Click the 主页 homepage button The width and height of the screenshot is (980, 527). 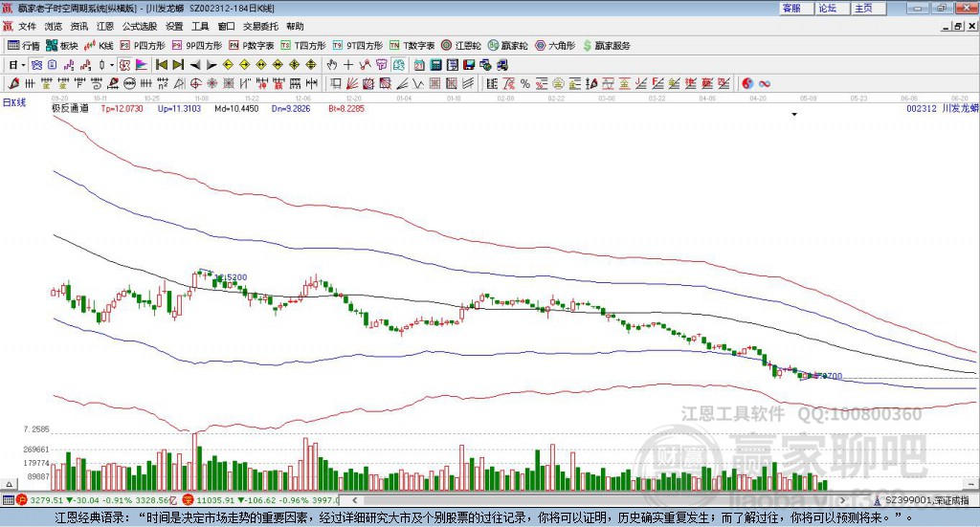[x=869, y=8]
